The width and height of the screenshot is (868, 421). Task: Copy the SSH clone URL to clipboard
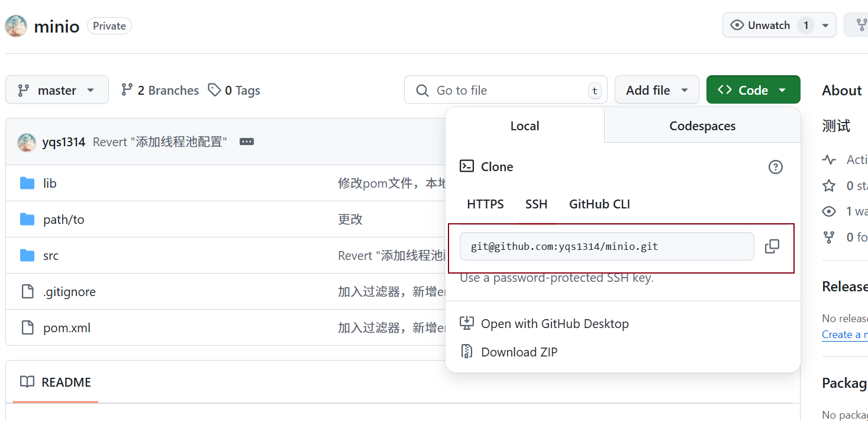tap(772, 246)
